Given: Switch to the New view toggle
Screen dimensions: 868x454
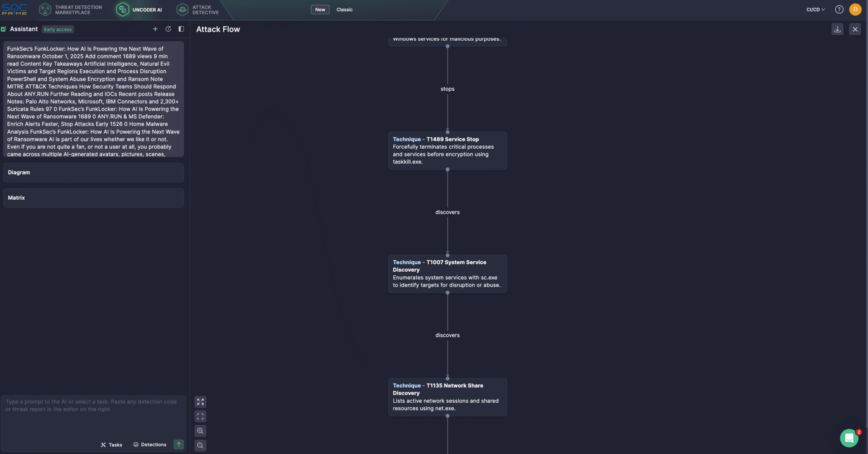Looking at the screenshot, I should [320, 9].
